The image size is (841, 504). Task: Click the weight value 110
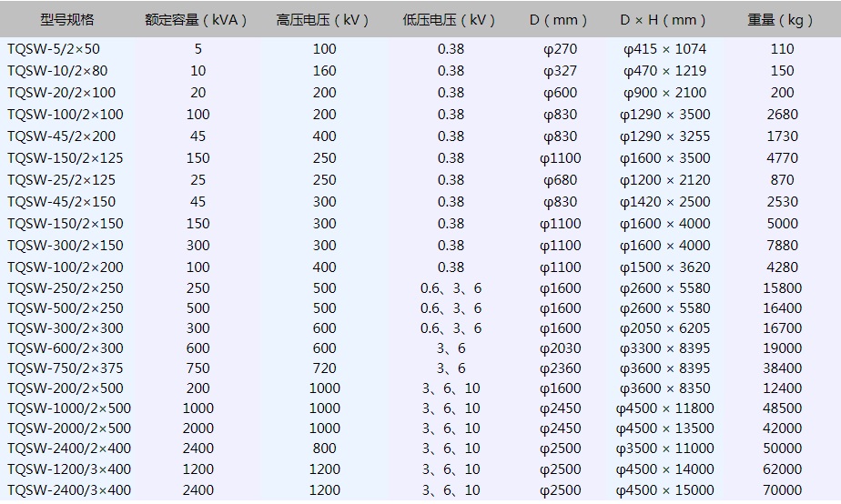pos(782,49)
